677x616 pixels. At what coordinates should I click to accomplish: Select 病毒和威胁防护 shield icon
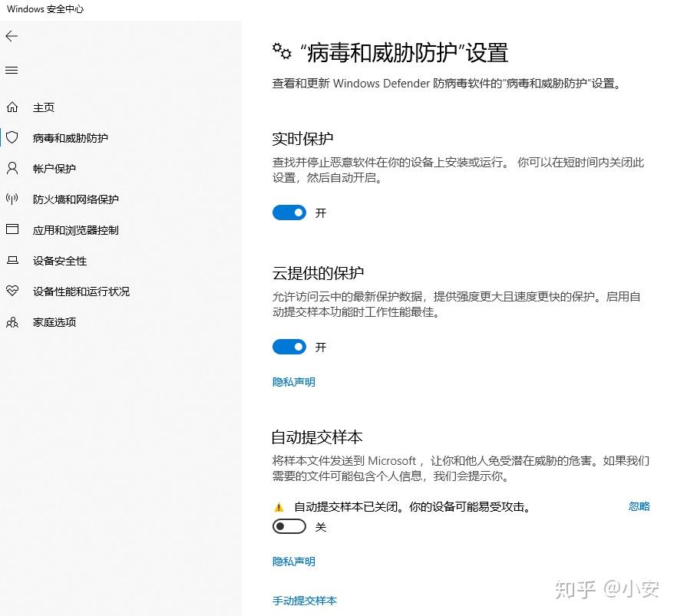click(x=12, y=138)
